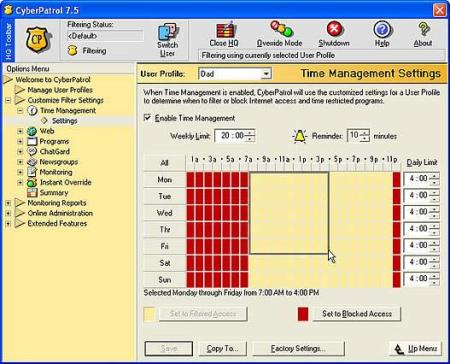Image resolution: width=450 pixels, height=364 pixels.
Task: Expand the Programs tree node
Action: [20, 141]
